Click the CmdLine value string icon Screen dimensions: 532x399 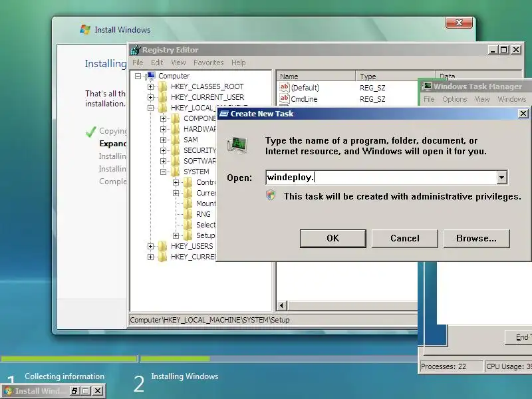coord(285,98)
